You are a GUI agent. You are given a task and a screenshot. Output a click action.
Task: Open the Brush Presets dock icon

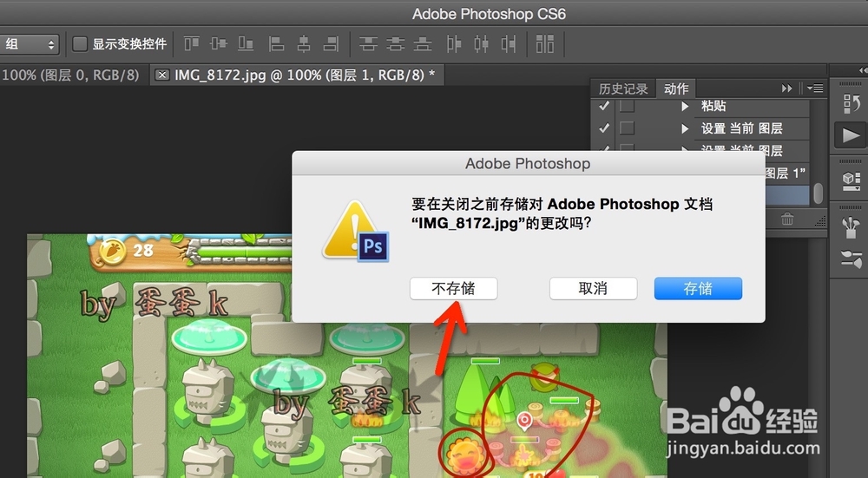(x=851, y=227)
